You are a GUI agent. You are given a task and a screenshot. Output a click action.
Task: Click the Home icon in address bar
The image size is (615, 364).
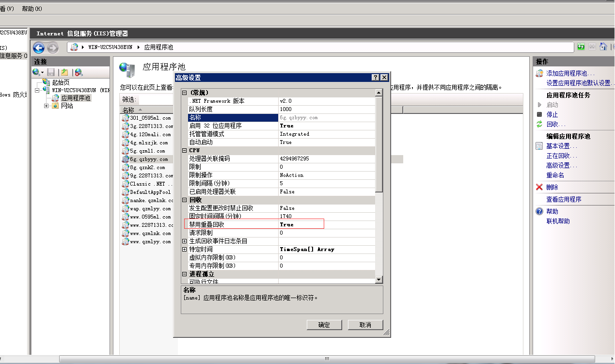click(603, 47)
